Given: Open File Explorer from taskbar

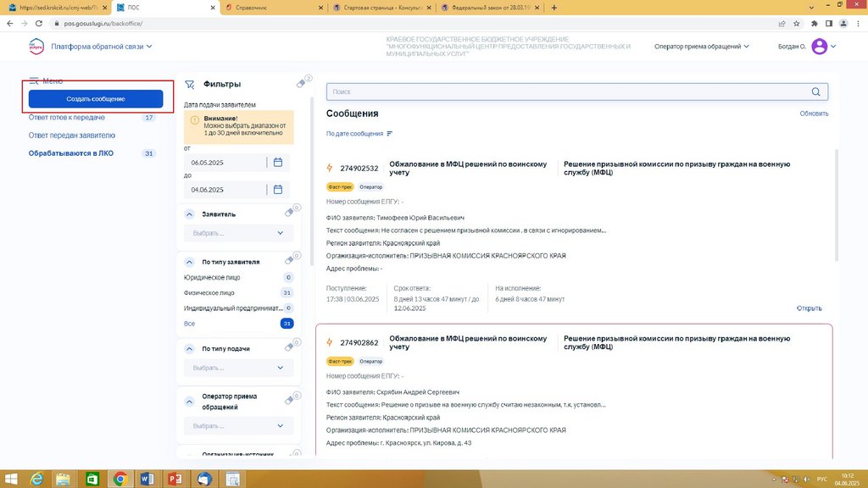Looking at the screenshot, I should 63,479.
